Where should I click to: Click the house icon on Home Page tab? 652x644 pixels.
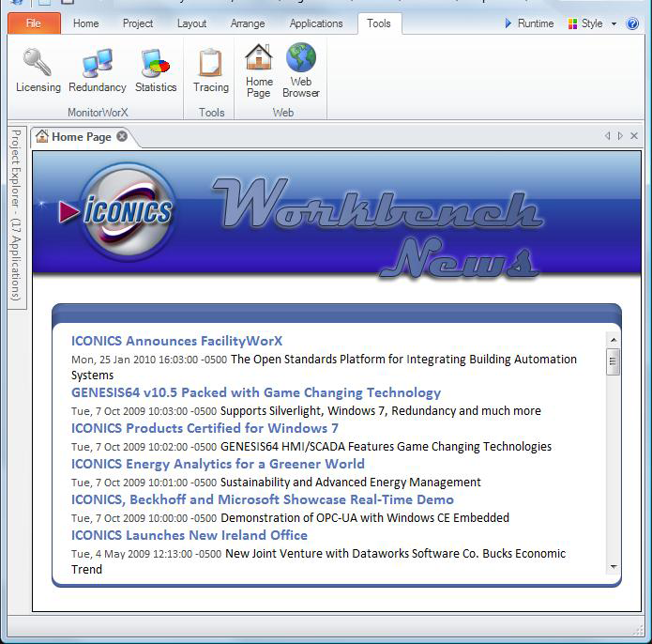click(x=42, y=136)
